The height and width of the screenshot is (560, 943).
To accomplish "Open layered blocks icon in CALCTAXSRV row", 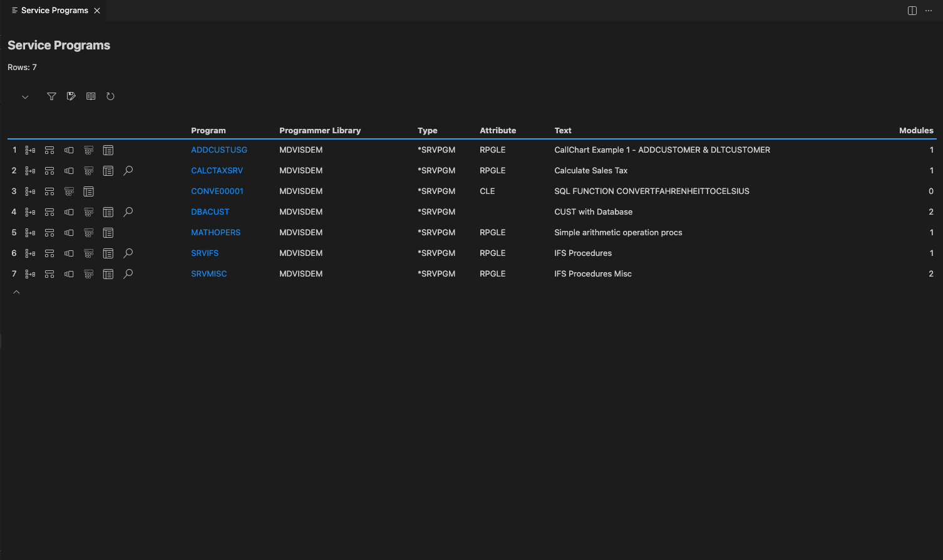I will coord(89,171).
